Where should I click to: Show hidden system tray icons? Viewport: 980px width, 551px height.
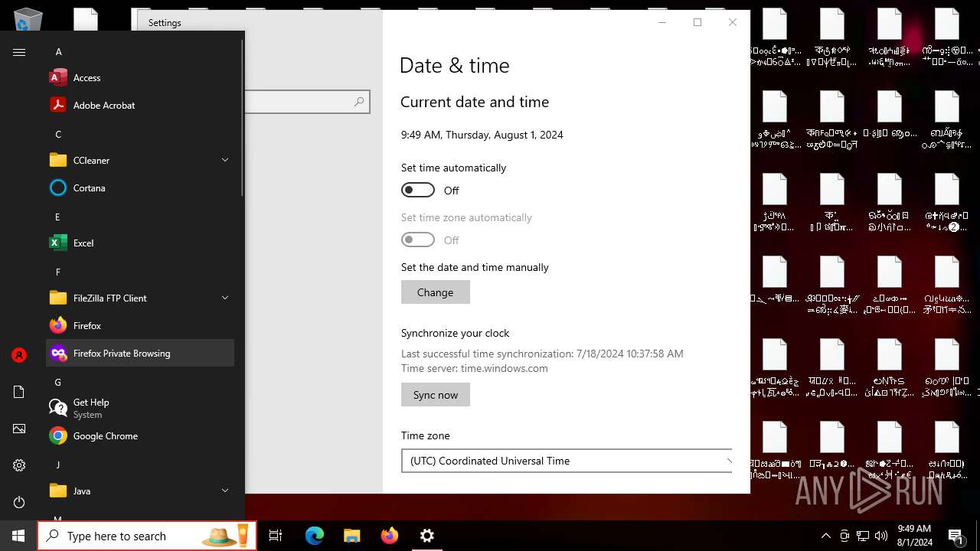(x=825, y=536)
